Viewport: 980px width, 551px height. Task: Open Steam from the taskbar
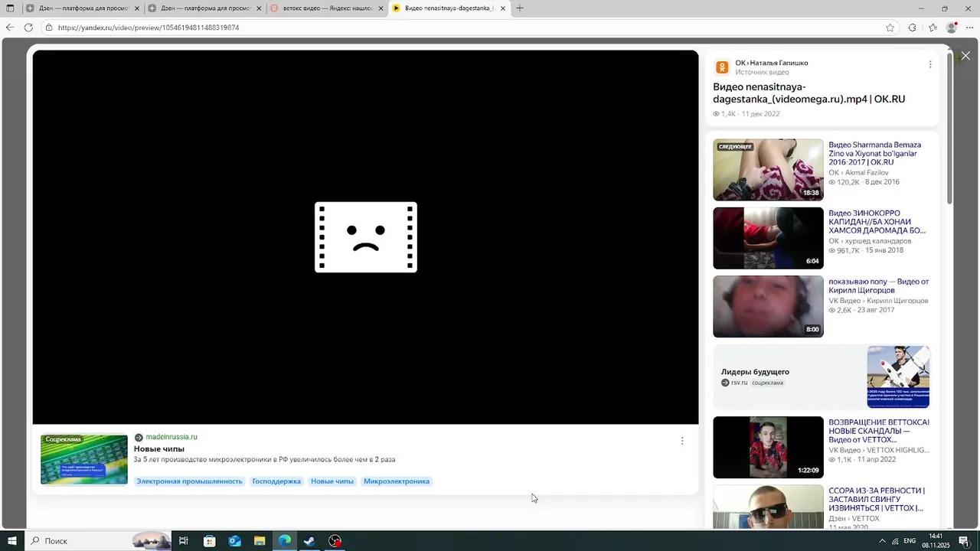point(309,541)
